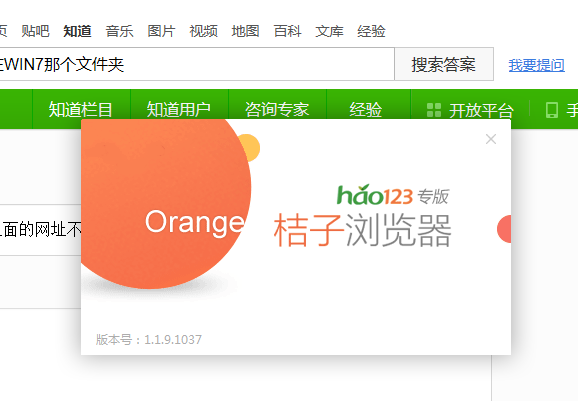
Task: Click the mobile phone icon in the green bar
Action: coord(551,110)
